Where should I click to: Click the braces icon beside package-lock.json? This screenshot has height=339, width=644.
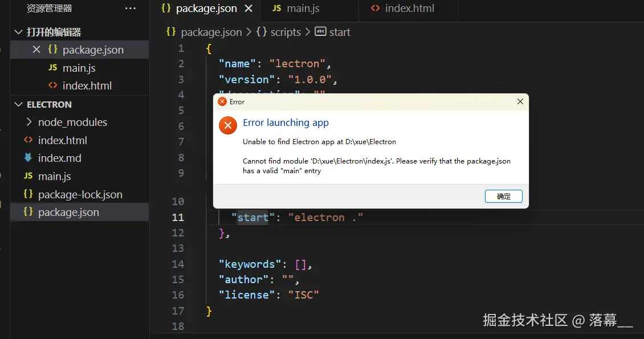pyautogui.click(x=28, y=194)
